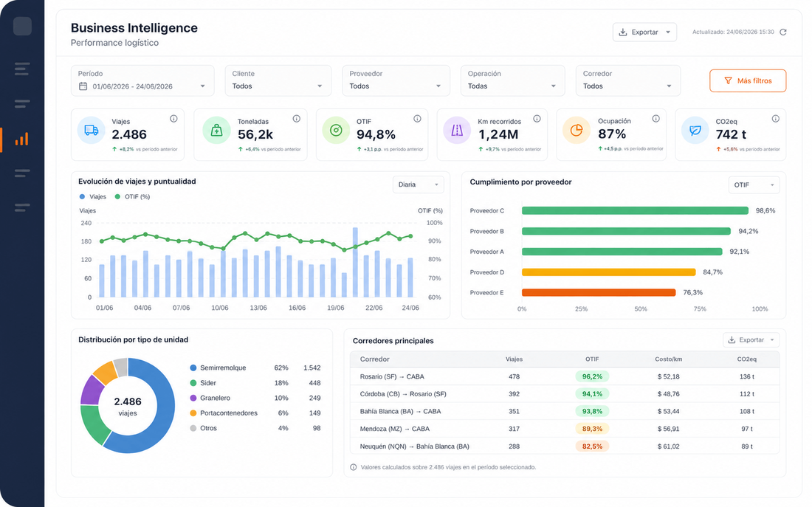Open info tooltip on Toneladas card
The image size is (812, 507).
[x=296, y=119]
